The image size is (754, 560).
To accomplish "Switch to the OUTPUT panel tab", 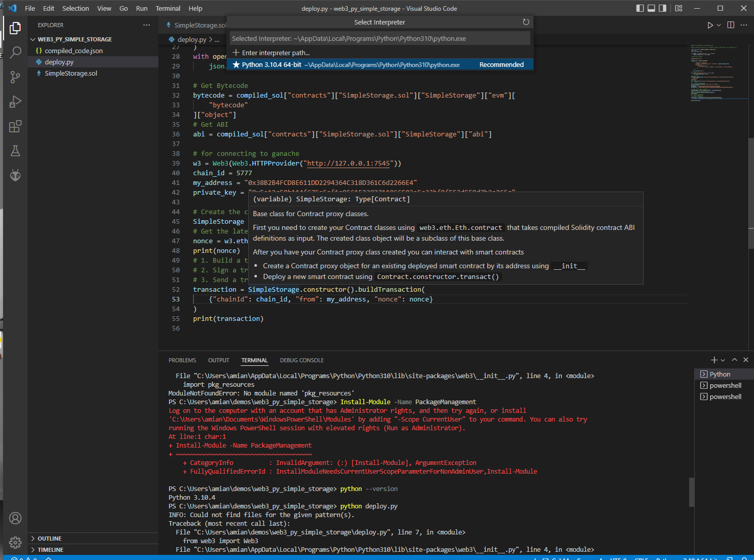I will 219,360.
